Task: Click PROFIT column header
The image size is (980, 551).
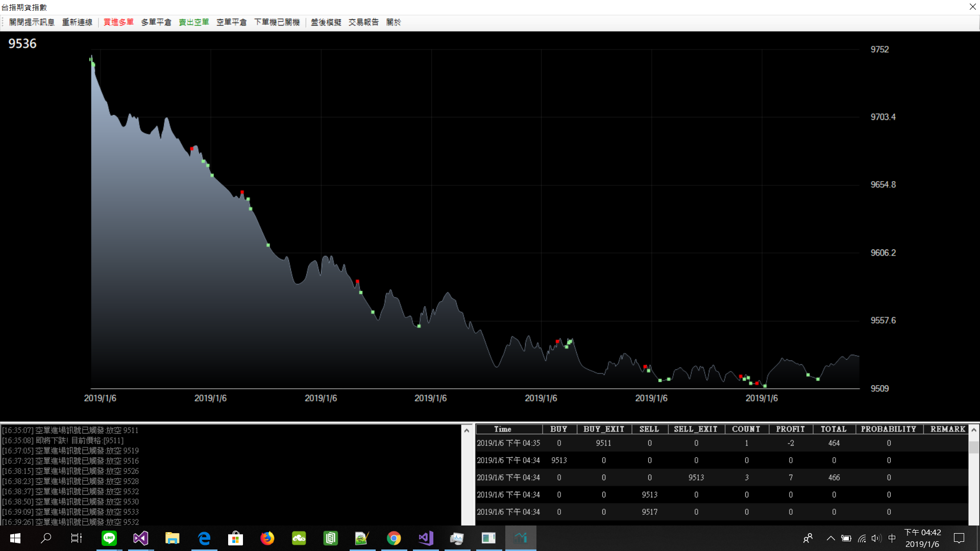Action: point(791,430)
